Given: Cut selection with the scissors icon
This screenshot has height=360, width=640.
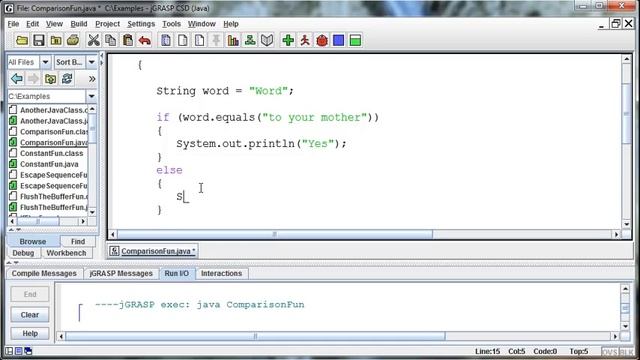Looking at the screenshot, I should [x=93, y=40].
